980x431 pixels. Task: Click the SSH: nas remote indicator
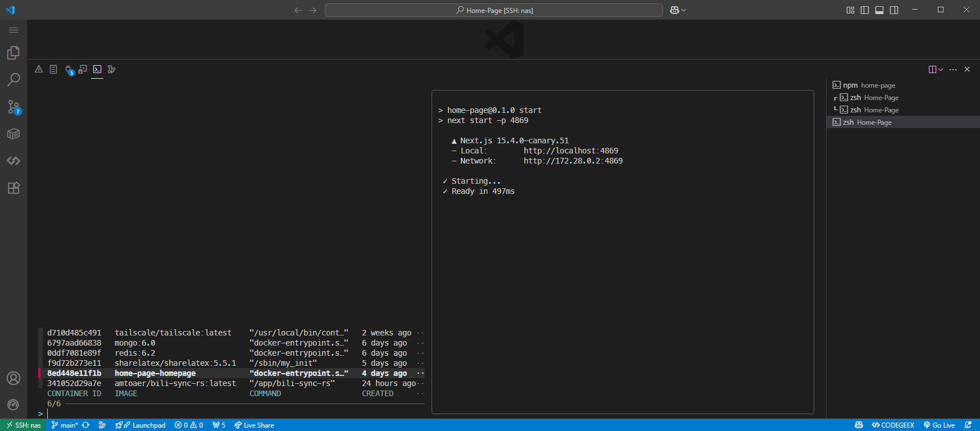[23, 425]
